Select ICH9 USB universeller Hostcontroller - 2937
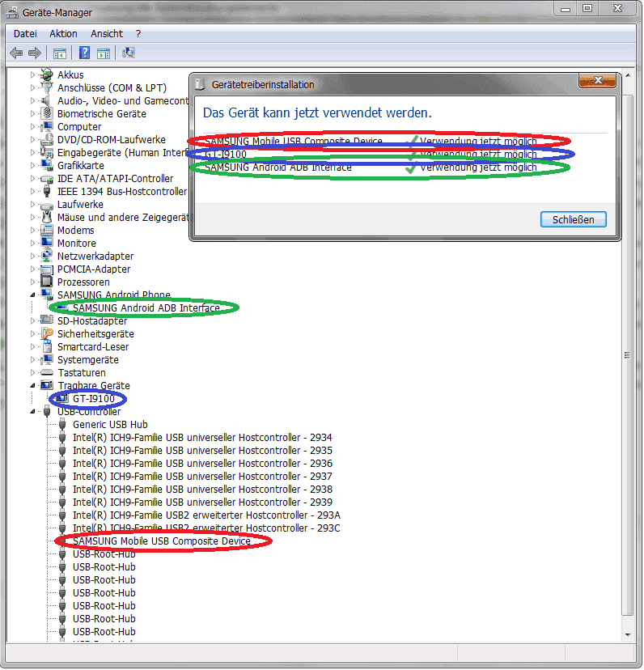Viewport: 644px width, 670px height. (x=202, y=477)
